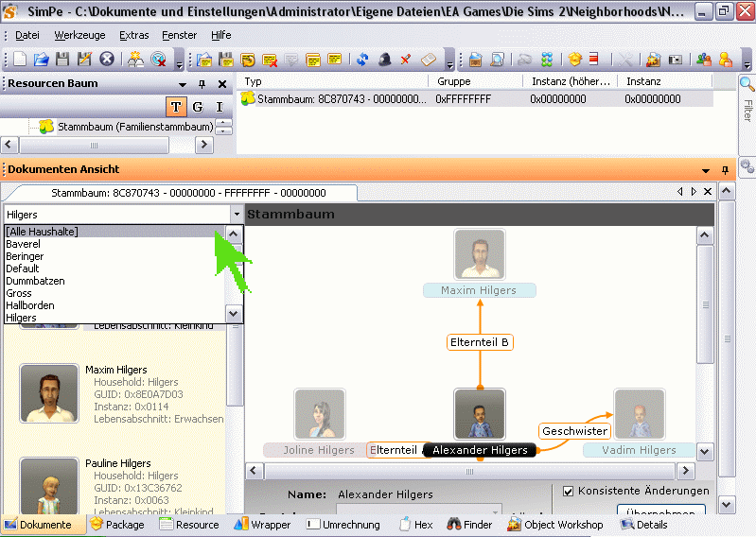756x537 pixels.
Task: Click the round X close-package icon
Action: (107, 60)
